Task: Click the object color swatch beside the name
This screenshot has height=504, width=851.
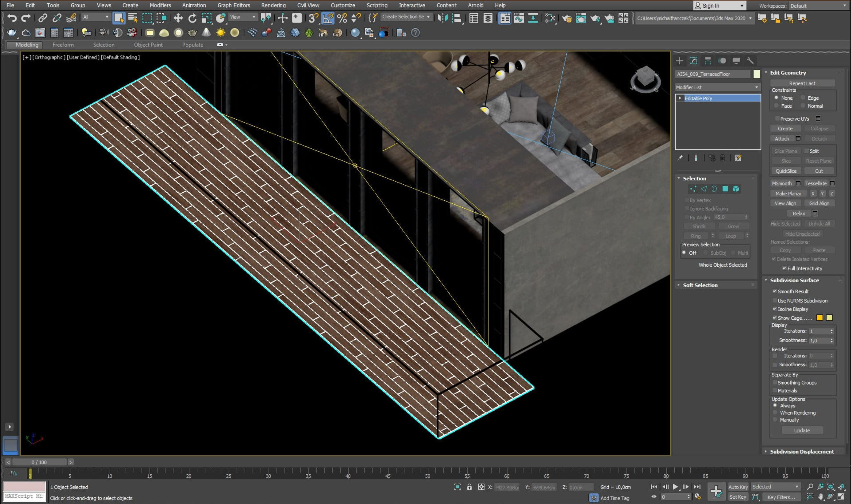Action: pyautogui.click(x=757, y=74)
